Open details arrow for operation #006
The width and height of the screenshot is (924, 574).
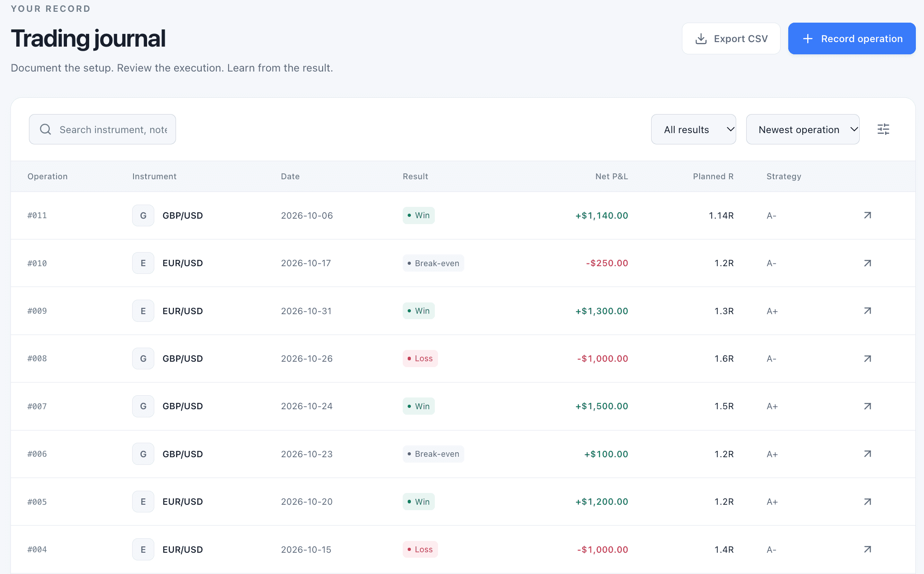pyautogui.click(x=867, y=454)
